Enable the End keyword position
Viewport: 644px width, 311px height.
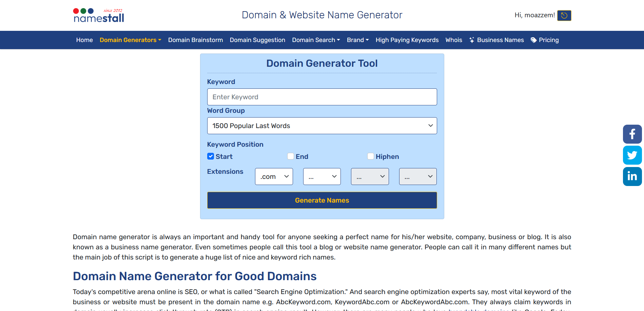(x=291, y=156)
